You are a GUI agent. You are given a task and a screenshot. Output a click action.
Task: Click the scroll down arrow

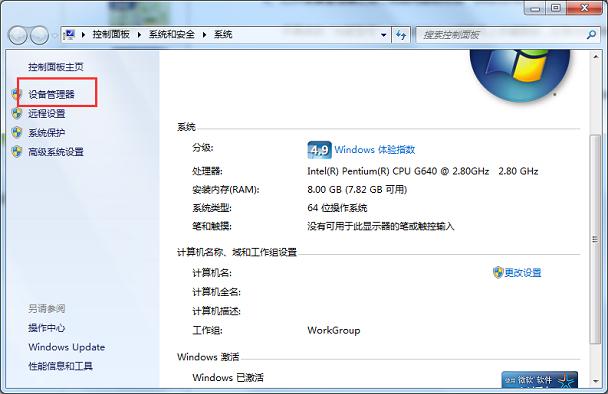595,381
